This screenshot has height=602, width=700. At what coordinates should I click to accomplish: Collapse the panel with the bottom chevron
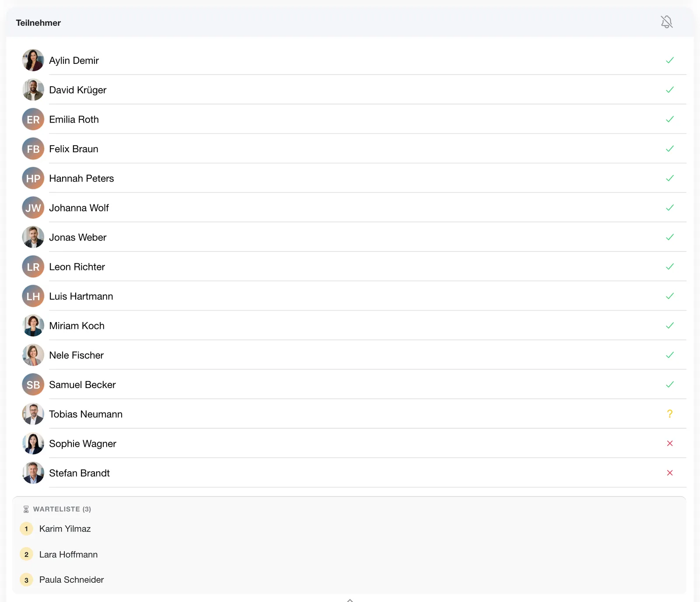350,600
